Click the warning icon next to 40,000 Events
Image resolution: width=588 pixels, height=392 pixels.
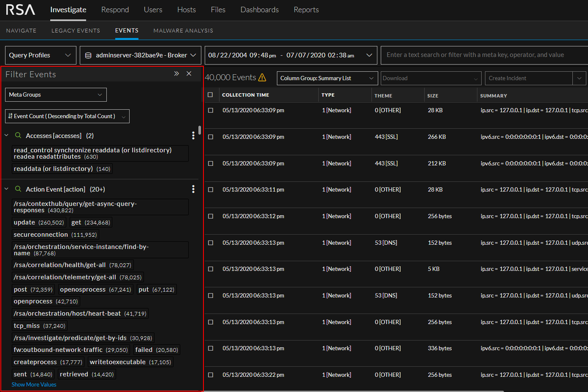tap(263, 78)
